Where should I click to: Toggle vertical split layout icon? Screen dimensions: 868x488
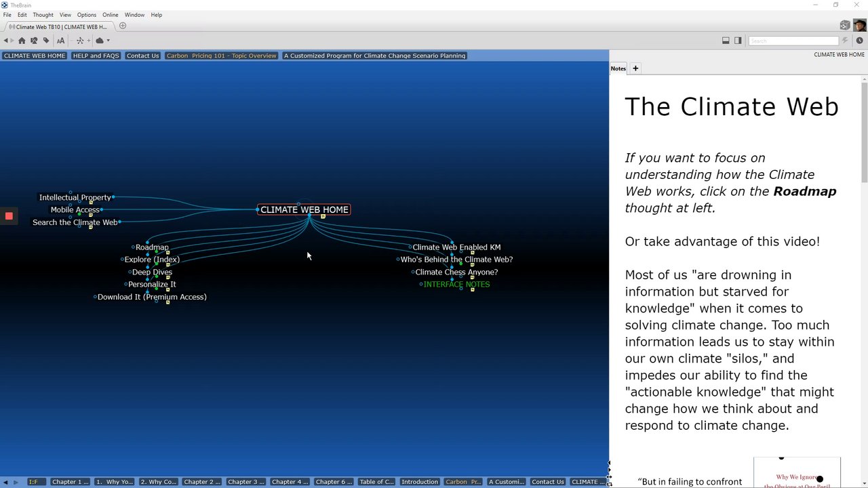[738, 41]
